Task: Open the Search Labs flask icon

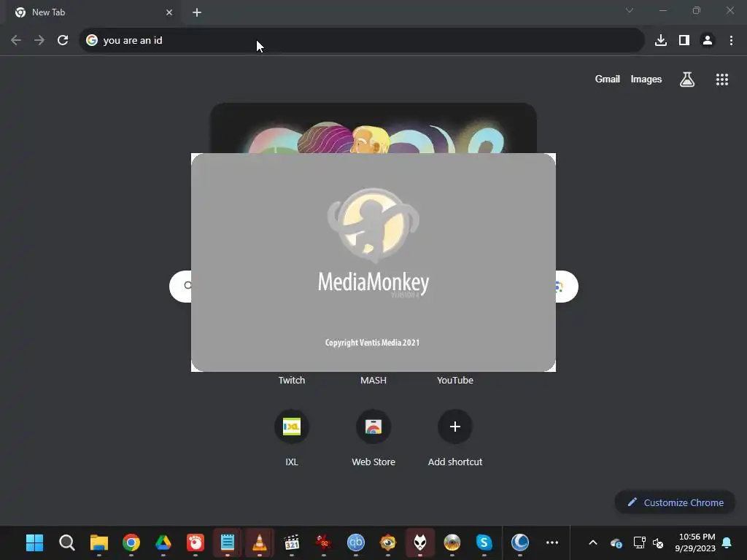Action: [x=687, y=79]
